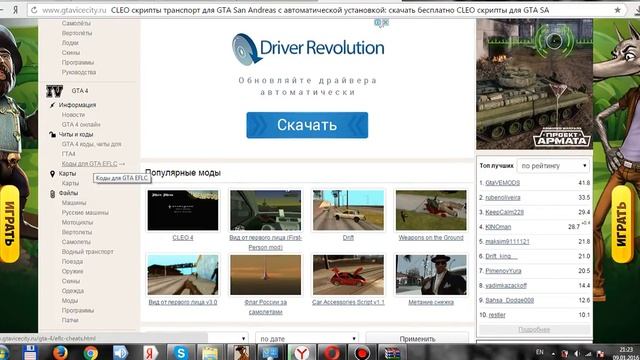
Task: Click the Yandex 'Я' button beside address bar
Action: click(16, 10)
